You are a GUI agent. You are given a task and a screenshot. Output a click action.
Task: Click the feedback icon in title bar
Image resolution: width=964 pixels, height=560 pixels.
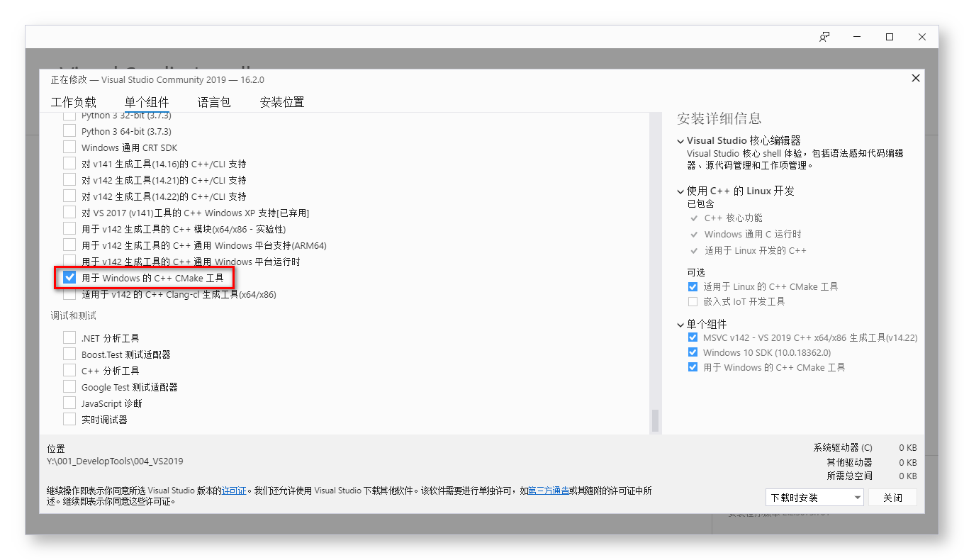click(x=824, y=36)
